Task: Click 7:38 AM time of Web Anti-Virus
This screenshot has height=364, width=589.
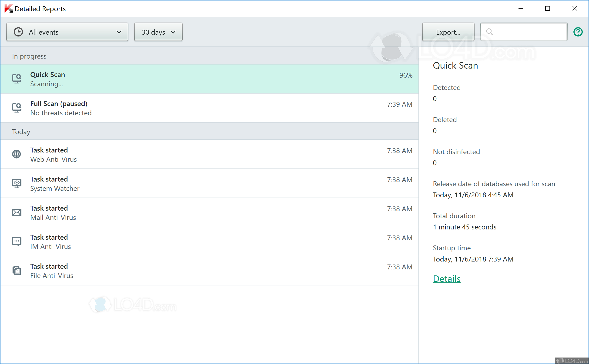Action: click(400, 151)
